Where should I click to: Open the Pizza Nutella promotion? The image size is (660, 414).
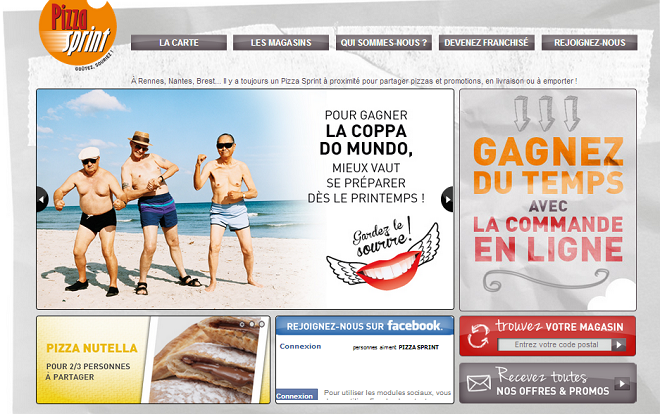coord(153,360)
